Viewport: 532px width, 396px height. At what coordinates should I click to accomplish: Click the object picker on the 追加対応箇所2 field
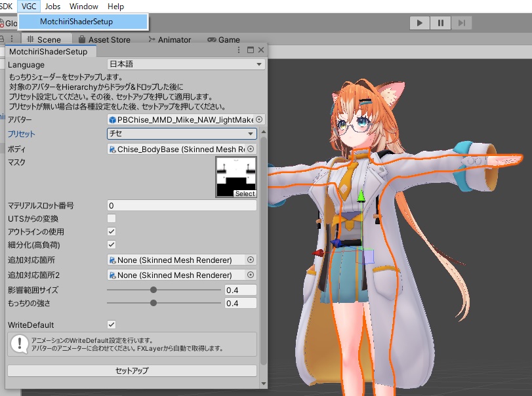[250, 275]
